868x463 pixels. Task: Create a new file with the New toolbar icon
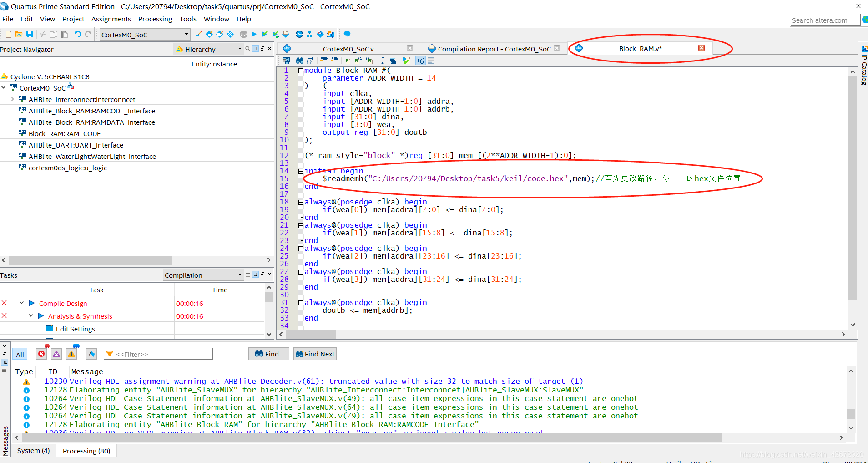coord(9,34)
